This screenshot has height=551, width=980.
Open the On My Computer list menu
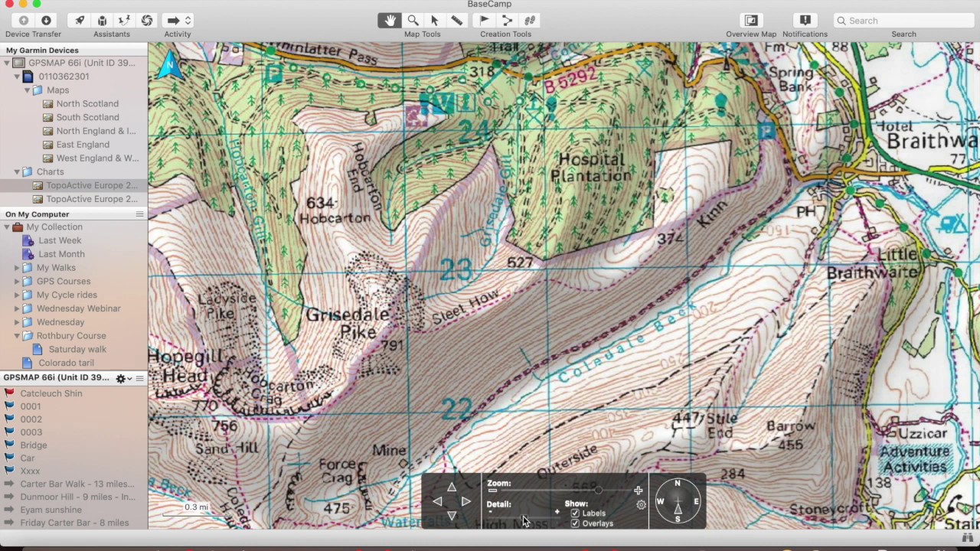[139, 214]
